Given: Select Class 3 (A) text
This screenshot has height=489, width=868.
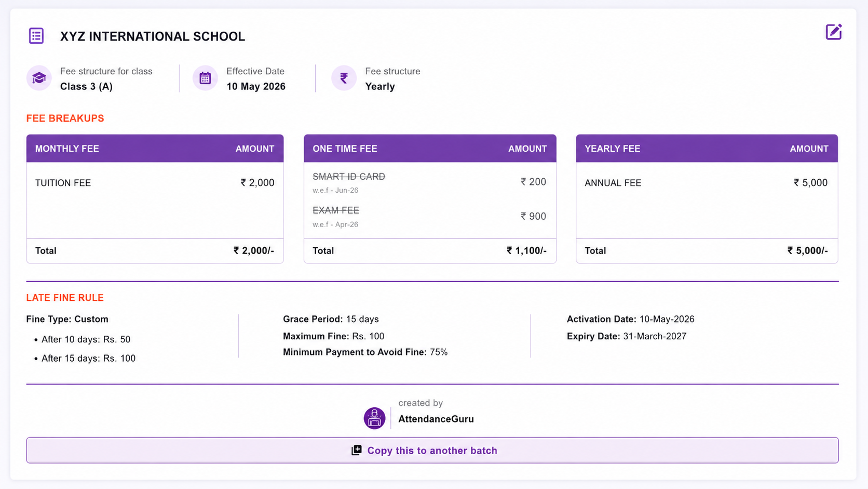Looking at the screenshot, I should (86, 86).
